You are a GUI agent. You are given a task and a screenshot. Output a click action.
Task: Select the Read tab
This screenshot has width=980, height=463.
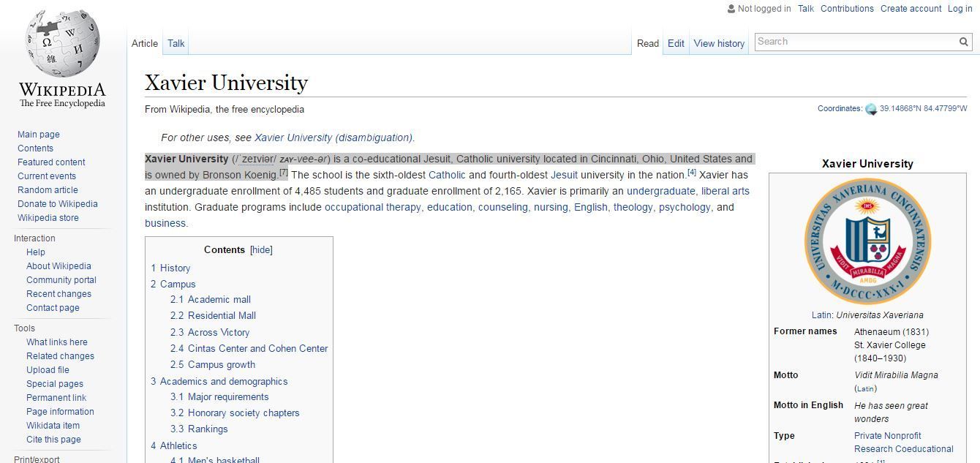point(648,43)
